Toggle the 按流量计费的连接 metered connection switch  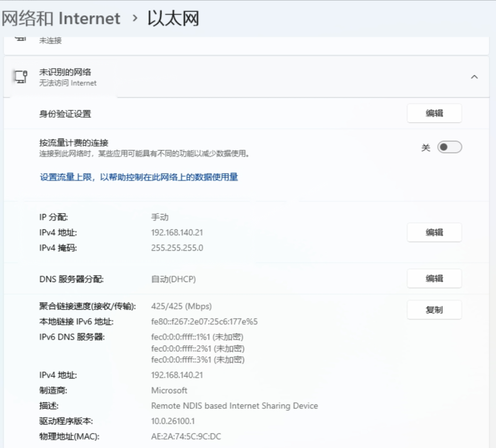(x=450, y=147)
